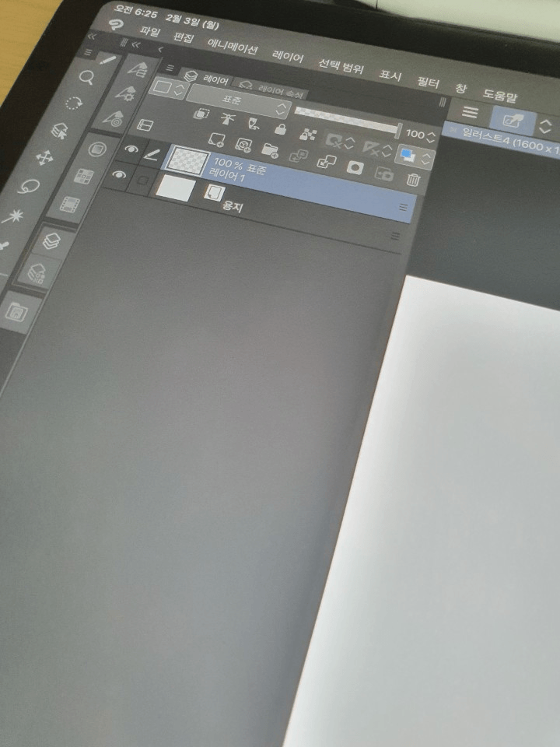The image size is (560, 747).
Task: Expand the ruler display options arrows
Action: click(387, 150)
